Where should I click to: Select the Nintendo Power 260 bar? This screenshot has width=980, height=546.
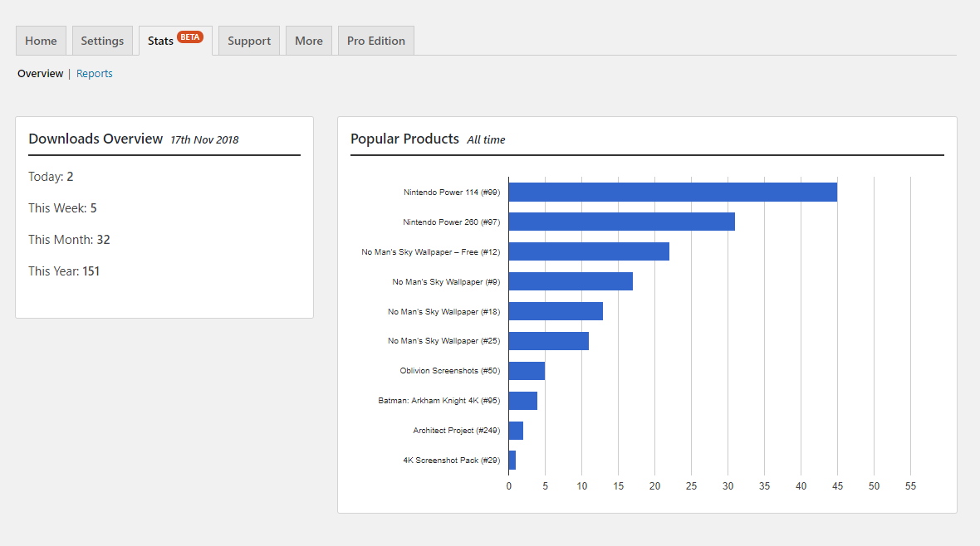click(x=621, y=222)
